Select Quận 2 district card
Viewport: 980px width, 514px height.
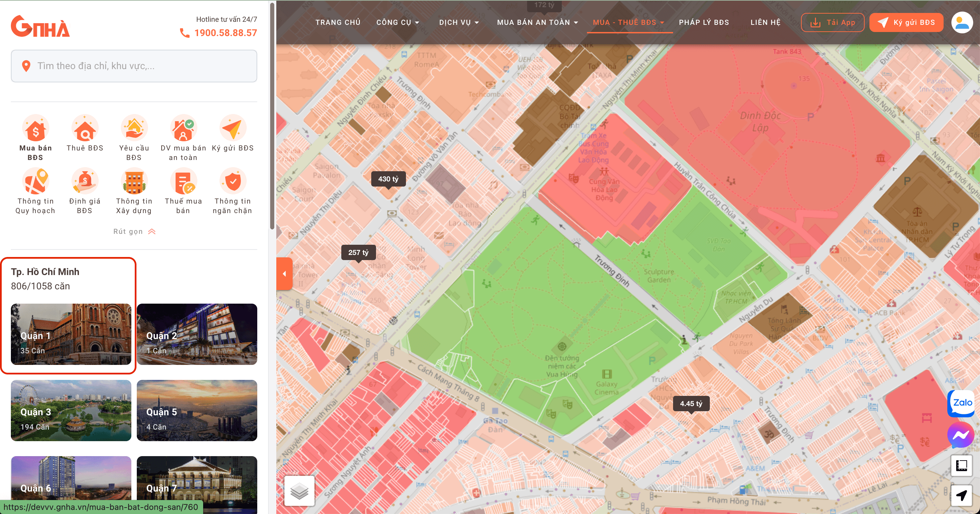(x=197, y=334)
